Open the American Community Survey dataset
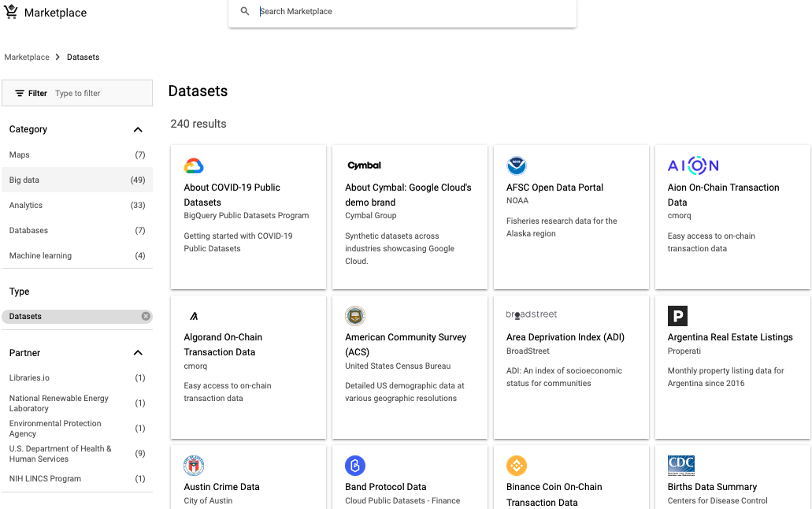This screenshot has width=812, height=509. click(406, 344)
